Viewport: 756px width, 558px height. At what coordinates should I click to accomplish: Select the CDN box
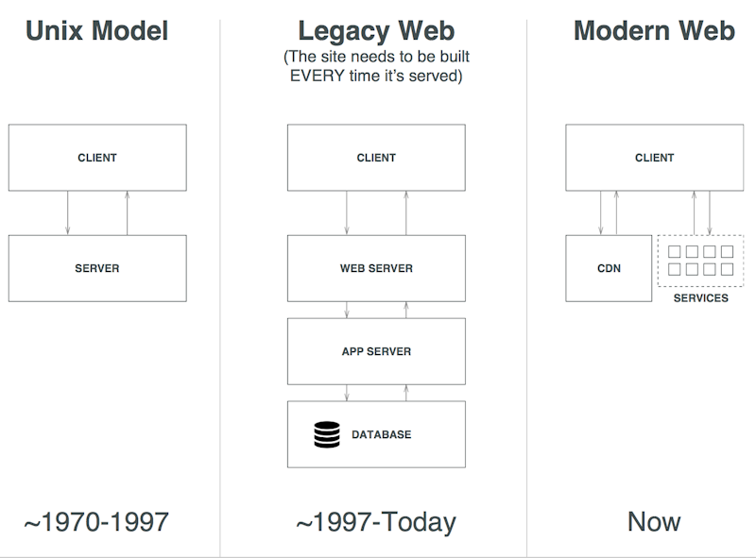click(x=609, y=268)
